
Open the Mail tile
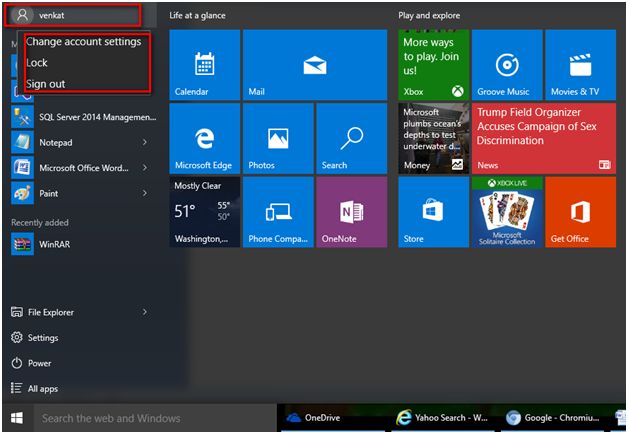coord(315,65)
